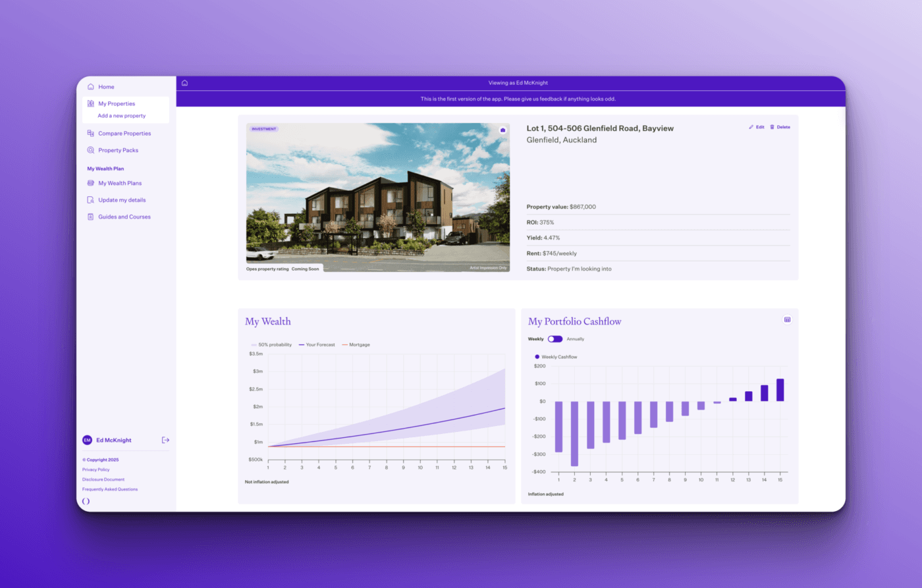922x588 pixels.
Task: Click the Edit pencil for this property
Action: [x=757, y=127]
